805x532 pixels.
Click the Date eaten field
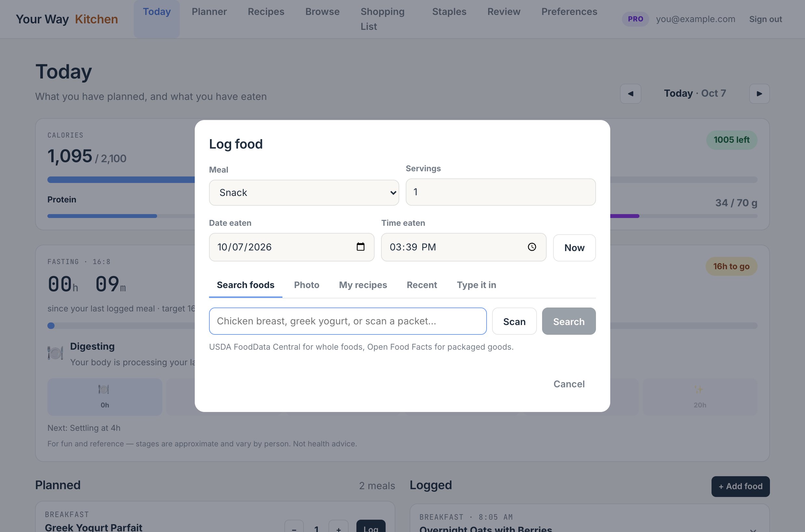291,247
